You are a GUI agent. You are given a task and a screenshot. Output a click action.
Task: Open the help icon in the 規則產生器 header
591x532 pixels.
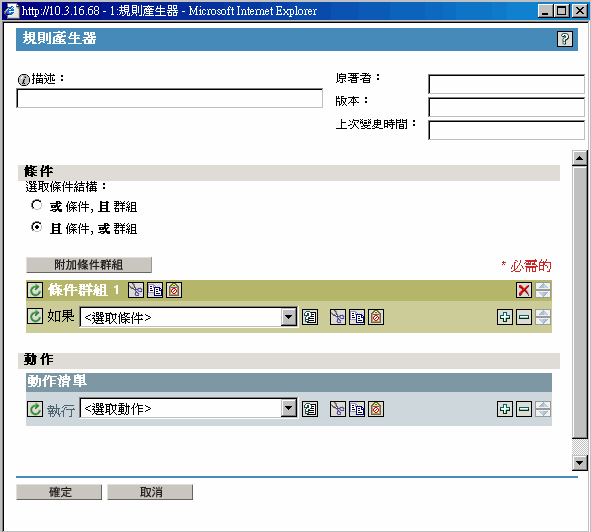pyautogui.click(x=565, y=39)
